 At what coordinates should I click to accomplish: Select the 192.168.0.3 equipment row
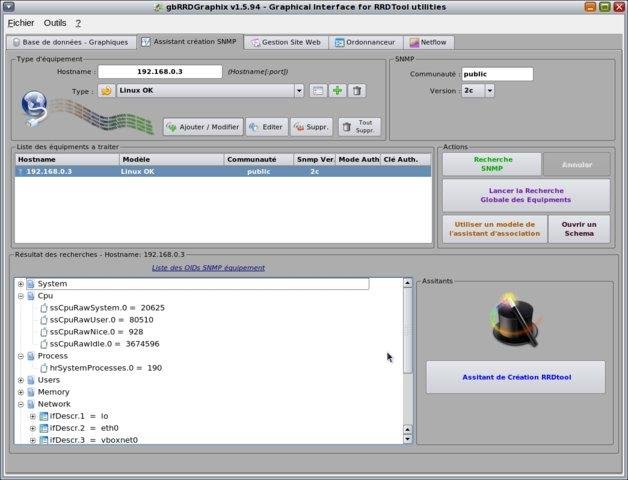click(x=223, y=171)
